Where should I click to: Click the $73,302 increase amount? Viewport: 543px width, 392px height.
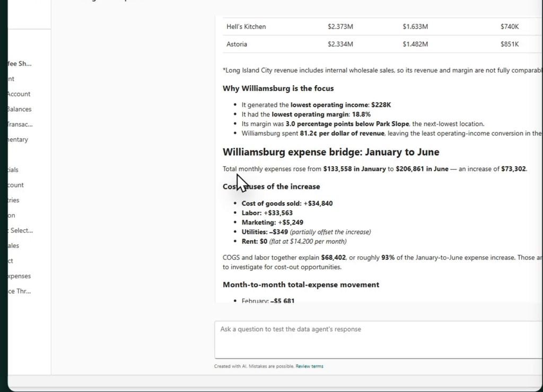point(513,169)
